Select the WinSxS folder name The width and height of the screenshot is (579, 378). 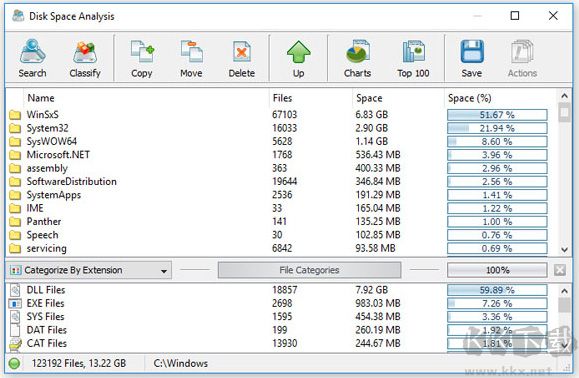42,115
